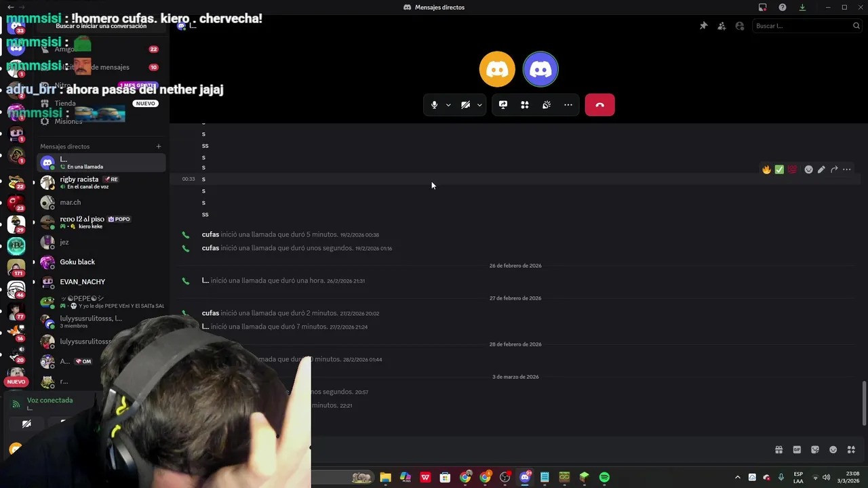The width and height of the screenshot is (868, 488).
Task: Open the activities launcher in call controls
Action: tap(525, 105)
